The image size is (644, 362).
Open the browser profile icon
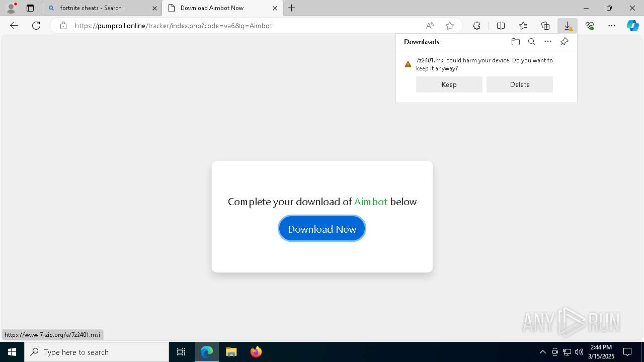[11, 8]
